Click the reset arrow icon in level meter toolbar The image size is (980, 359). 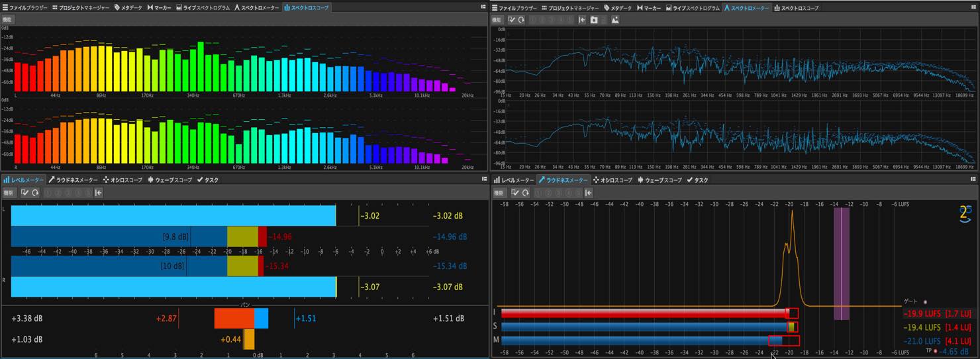98,193
